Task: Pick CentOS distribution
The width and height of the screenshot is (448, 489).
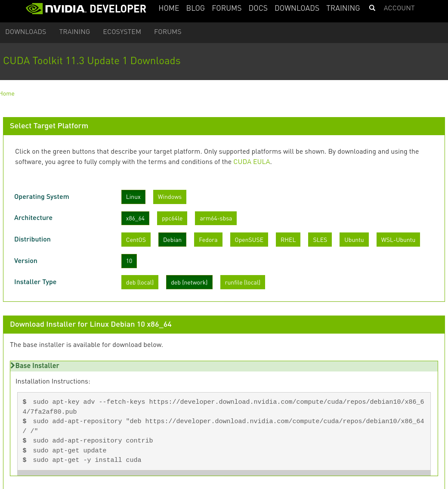Action: [136, 239]
